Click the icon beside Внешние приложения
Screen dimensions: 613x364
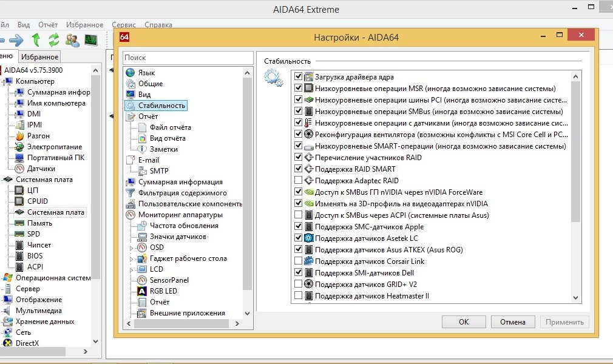coord(142,313)
